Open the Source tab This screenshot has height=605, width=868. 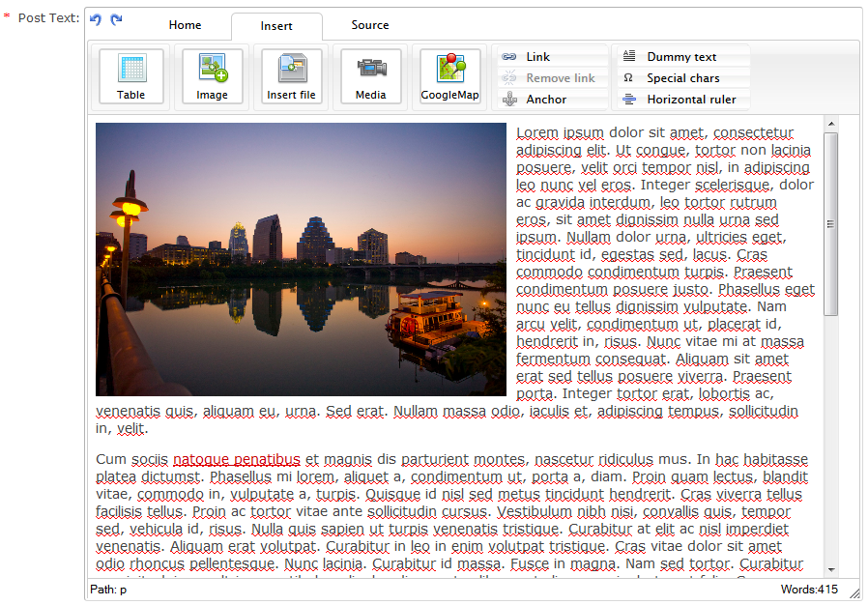[370, 25]
